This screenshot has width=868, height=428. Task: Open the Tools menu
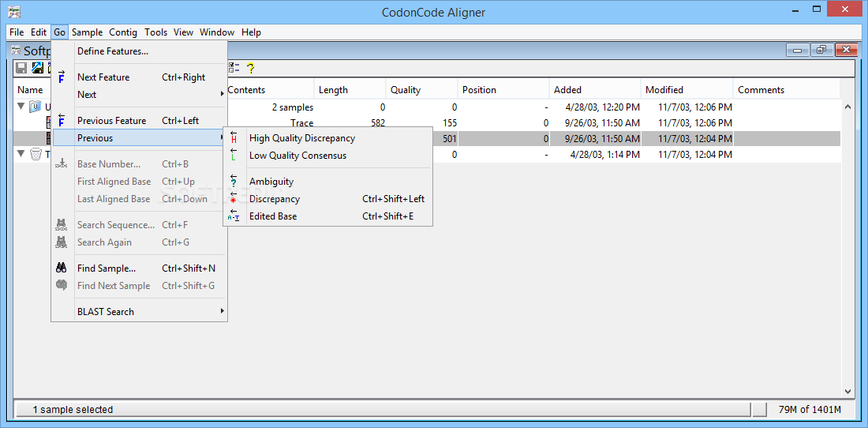tap(156, 32)
